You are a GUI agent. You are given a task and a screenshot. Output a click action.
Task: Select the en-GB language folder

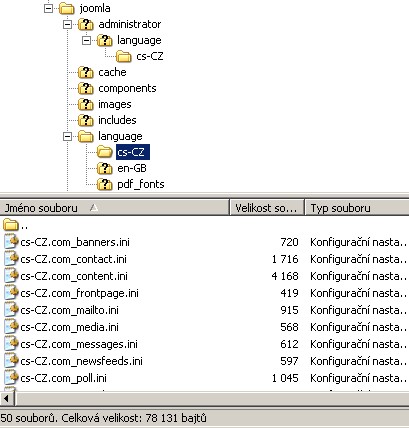[132, 168]
